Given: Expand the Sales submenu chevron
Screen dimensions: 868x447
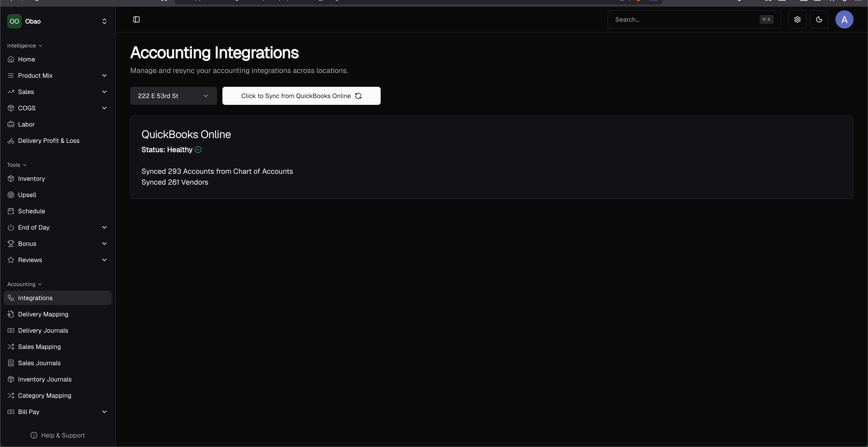Looking at the screenshot, I should click(104, 92).
